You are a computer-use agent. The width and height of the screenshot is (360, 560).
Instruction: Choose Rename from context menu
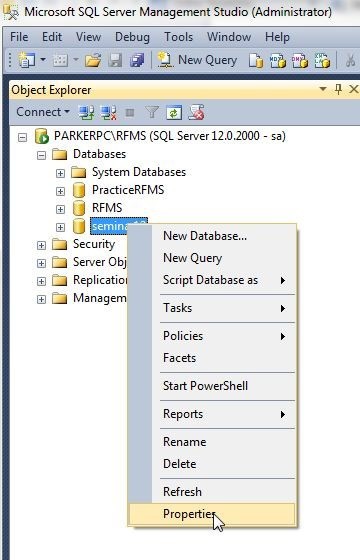(x=212, y=442)
